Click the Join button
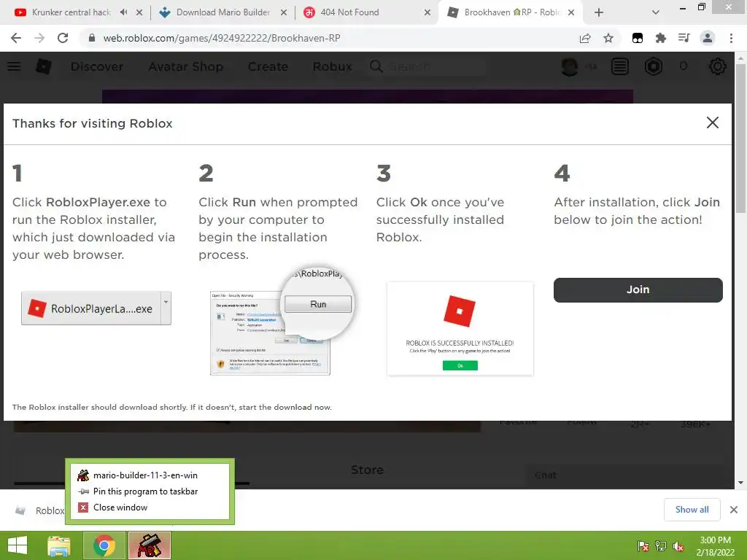 tap(638, 289)
